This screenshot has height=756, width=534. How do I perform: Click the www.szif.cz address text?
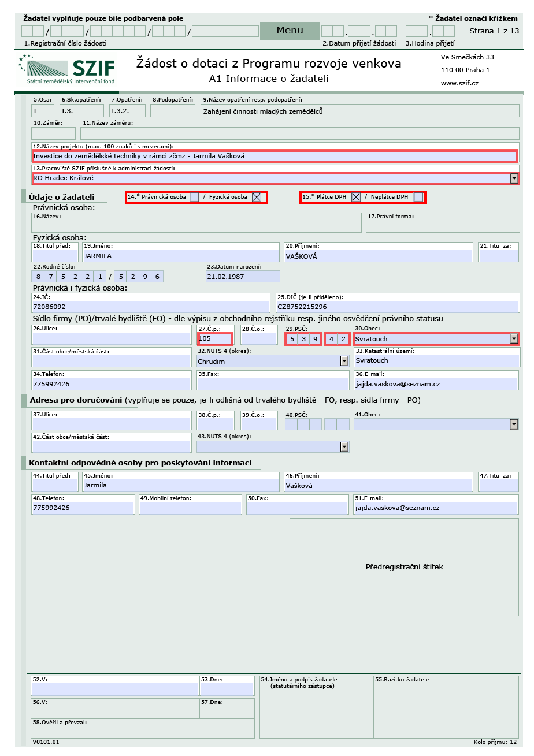tap(459, 83)
